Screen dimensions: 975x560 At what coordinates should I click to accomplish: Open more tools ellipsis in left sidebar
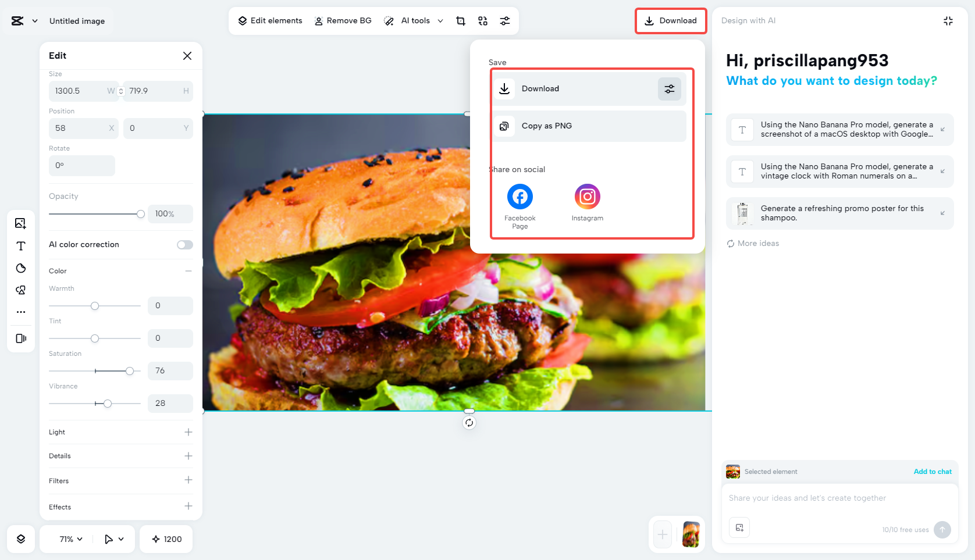click(x=21, y=312)
